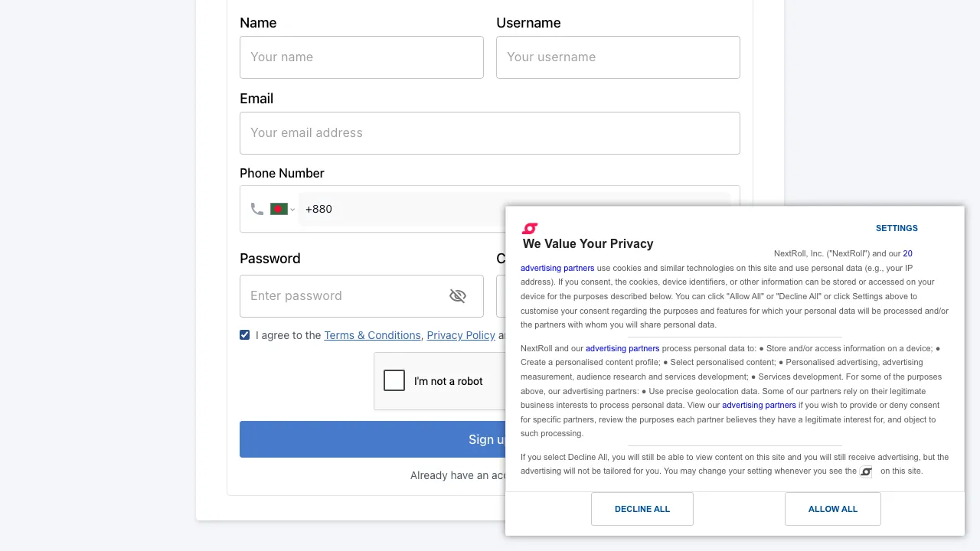Open the SETTINGS panel in the privacy dialog
Viewport: 980px width, 551px height.
[897, 227]
